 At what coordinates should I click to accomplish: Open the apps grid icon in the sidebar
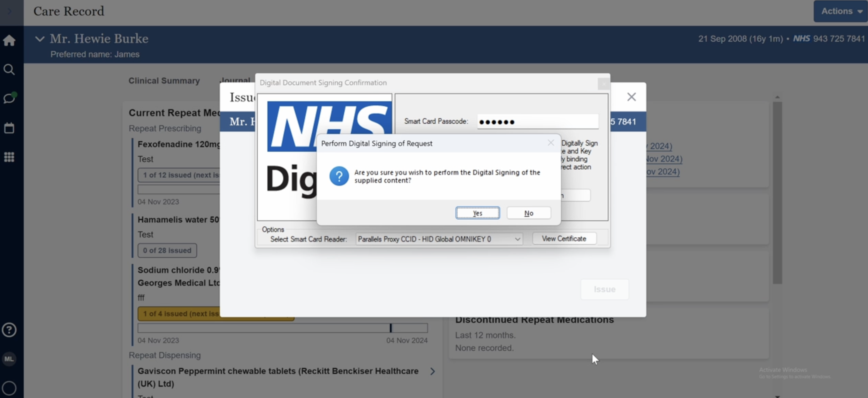tap(9, 157)
